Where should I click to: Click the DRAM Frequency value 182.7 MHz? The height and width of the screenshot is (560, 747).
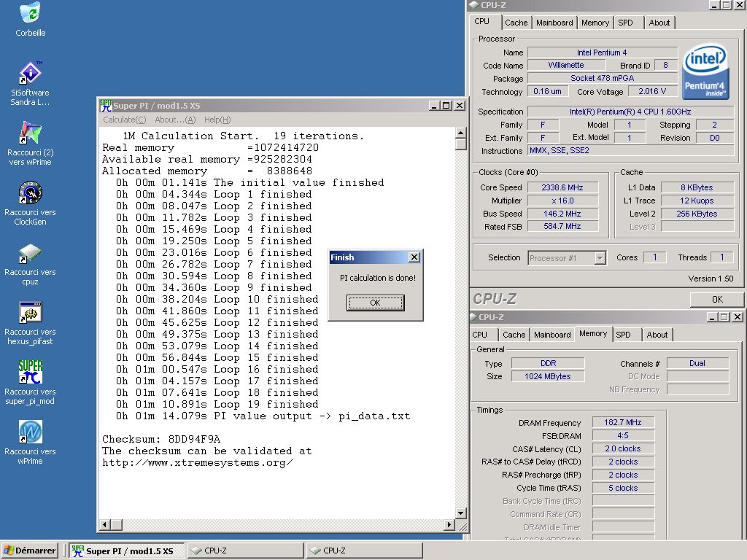click(x=623, y=422)
